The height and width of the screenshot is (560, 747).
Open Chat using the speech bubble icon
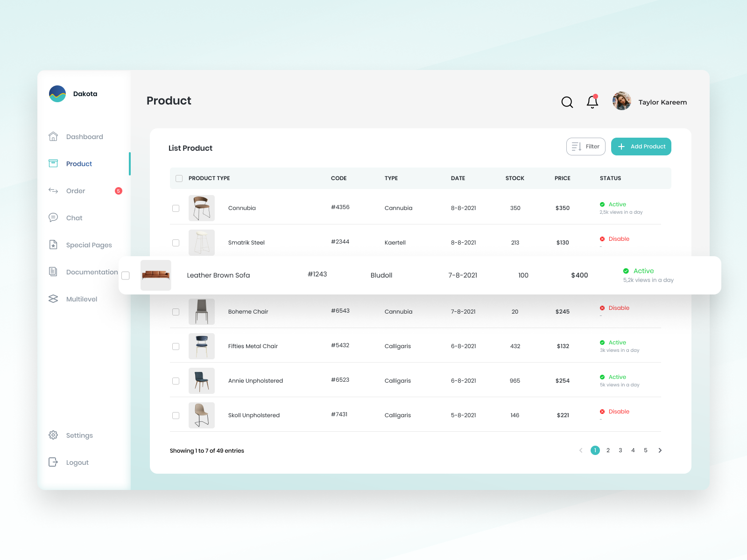(x=53, y=217)
